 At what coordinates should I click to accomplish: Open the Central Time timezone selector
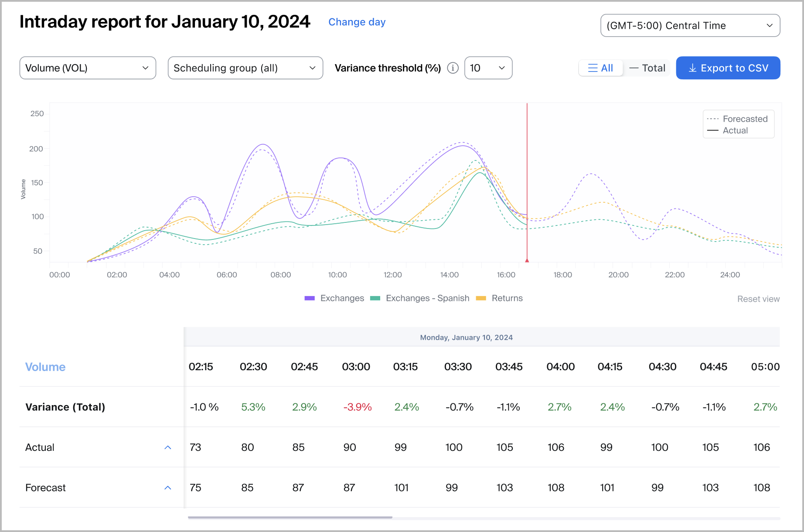690,26
